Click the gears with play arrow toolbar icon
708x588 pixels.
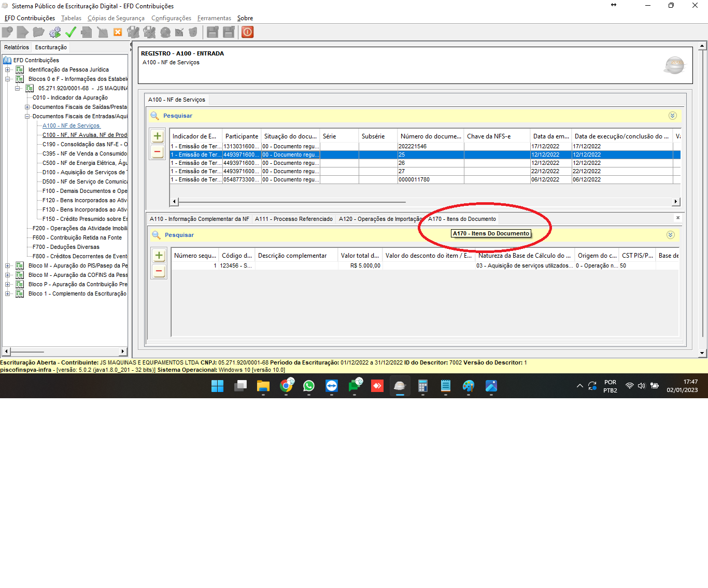point(55,32)
